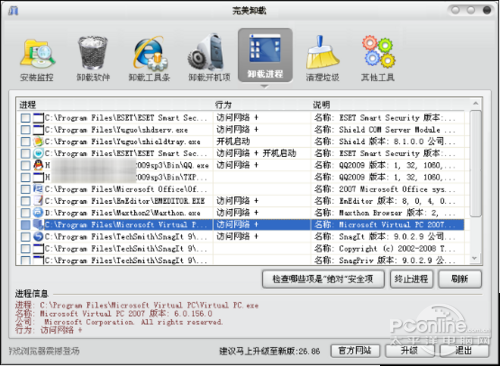
Task: Check the QQ.exe row checkbox
Action: [25, 165]
